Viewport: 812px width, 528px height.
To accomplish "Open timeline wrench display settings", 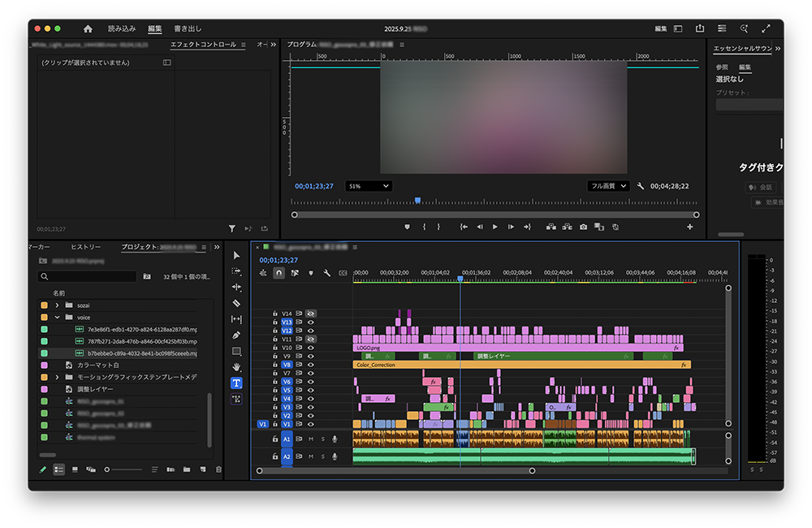I will pos(326,273).
